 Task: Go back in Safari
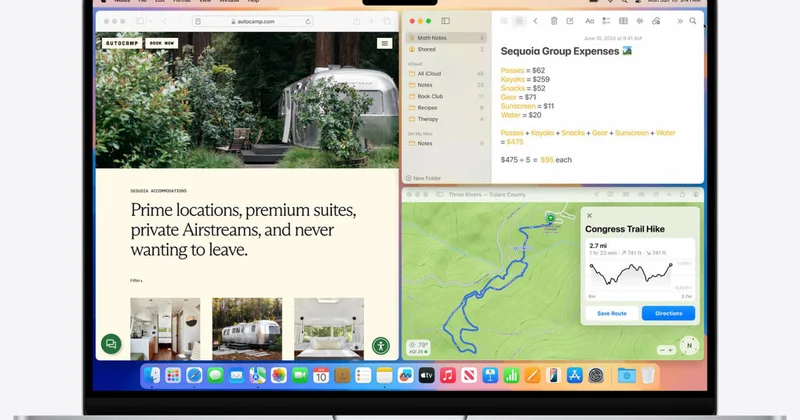pos(164,21)
